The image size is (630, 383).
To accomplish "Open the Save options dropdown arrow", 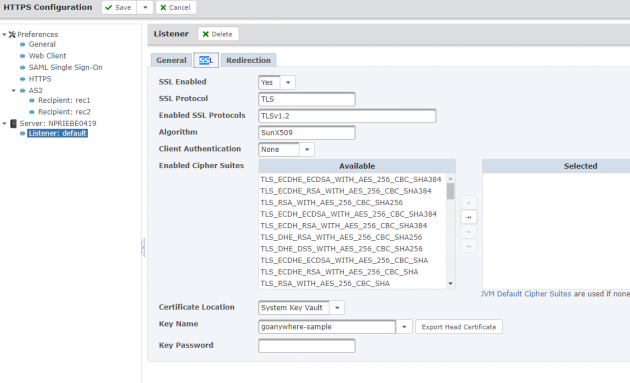I will pyautogui.click(x=145, y=8).
